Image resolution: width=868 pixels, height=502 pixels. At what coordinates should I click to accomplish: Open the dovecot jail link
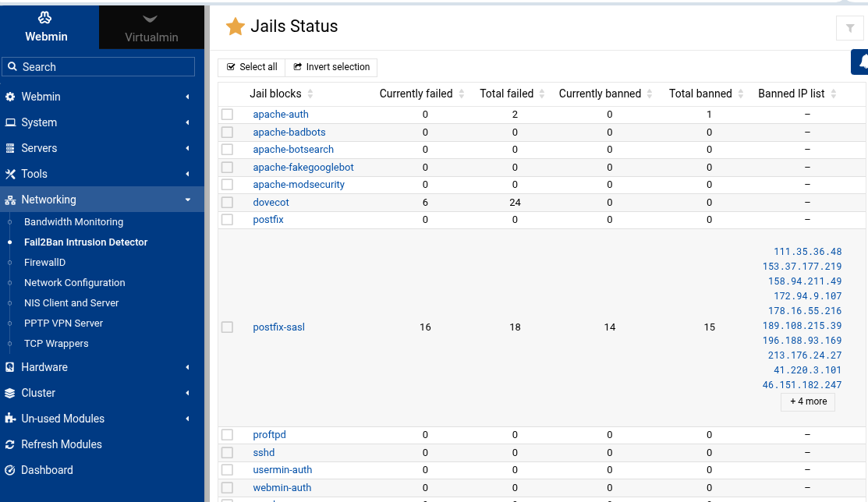point(271,203)
